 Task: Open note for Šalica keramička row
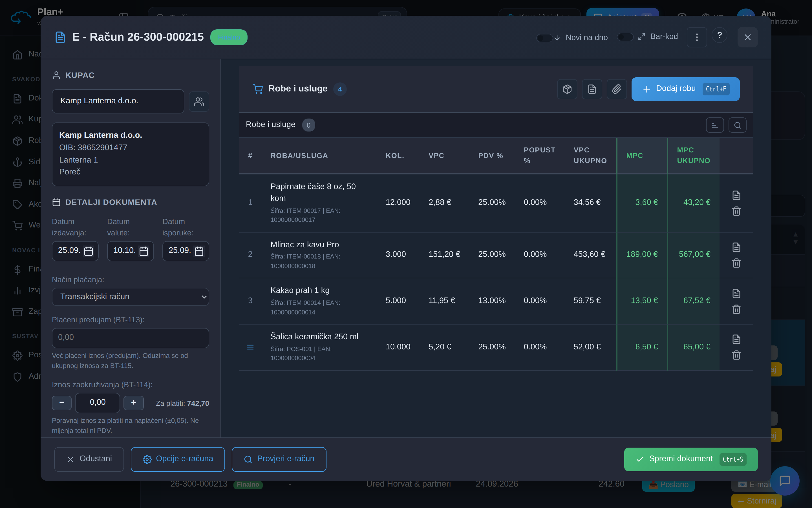click(x=736, y=339)
